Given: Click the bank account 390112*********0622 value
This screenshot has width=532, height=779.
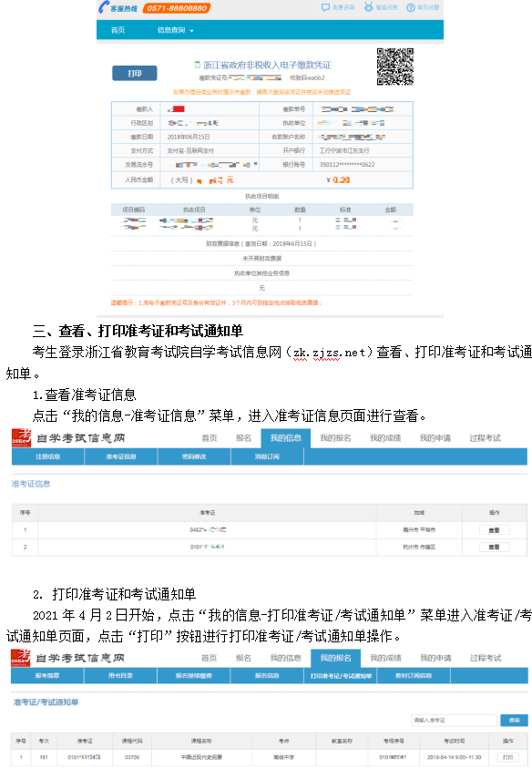Looking at the screenshot, I should [347, 164].
